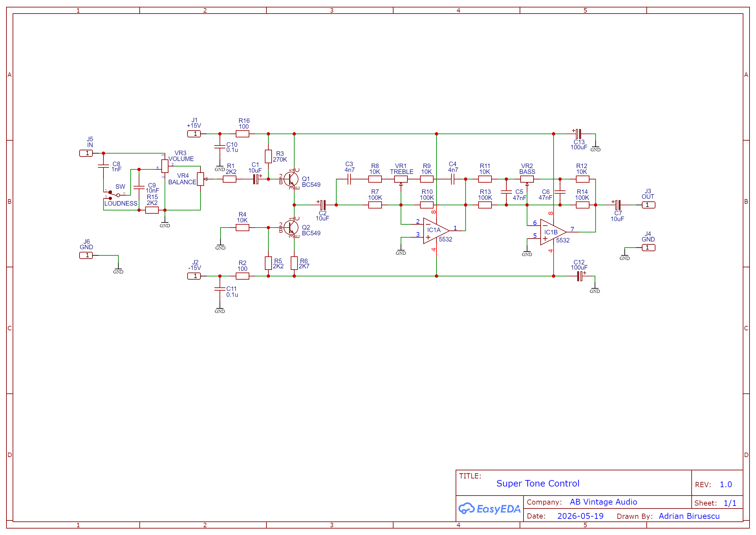Image resolution: width=756 pixels, height=535 pixels.
Task: Click the 'VOLUME' label beside VR3
Action: coord(181,159)
